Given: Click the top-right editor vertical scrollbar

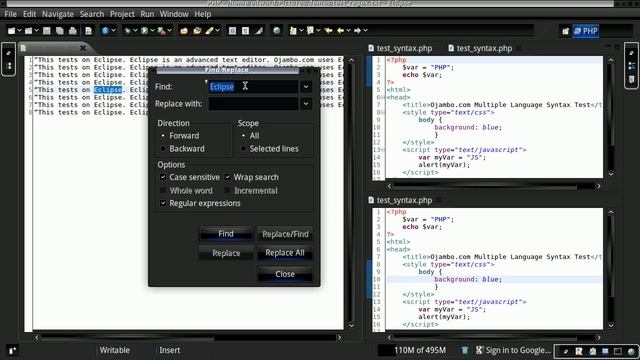Looking at the screenshot, I should click(611, 117).
